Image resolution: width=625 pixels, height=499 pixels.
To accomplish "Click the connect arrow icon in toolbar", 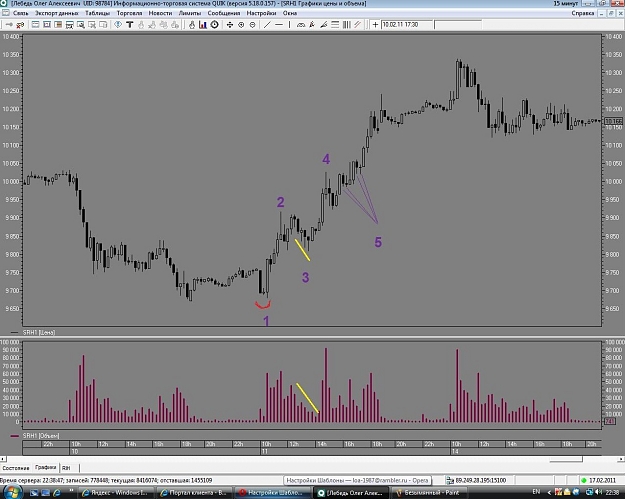I will [9, 25].
